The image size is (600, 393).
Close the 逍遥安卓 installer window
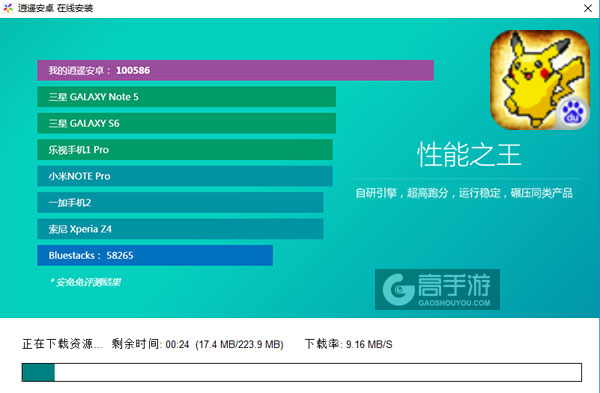click(588, 8)
